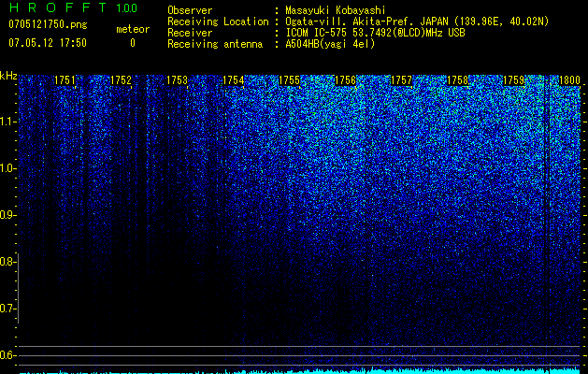Select the ICOM IC-575 receiver text

click(x=375, y=33)
